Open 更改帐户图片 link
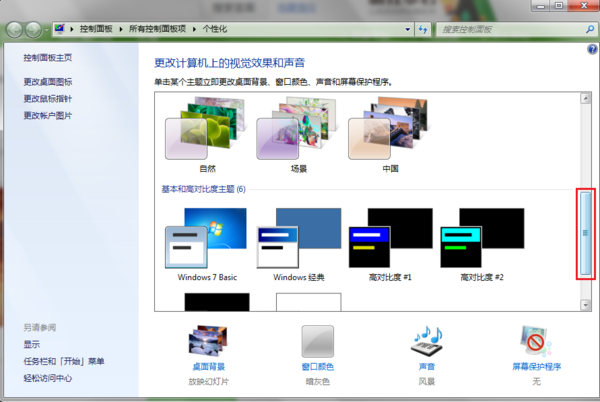 tap(47, 116)
